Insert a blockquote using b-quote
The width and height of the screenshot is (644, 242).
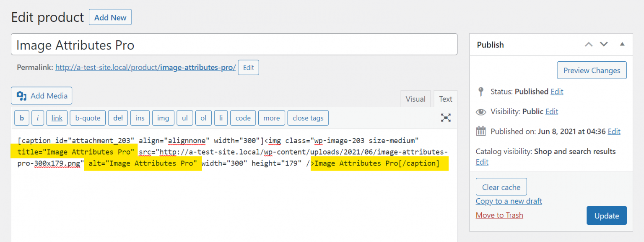pyautogui.click(x=88, y=118)
